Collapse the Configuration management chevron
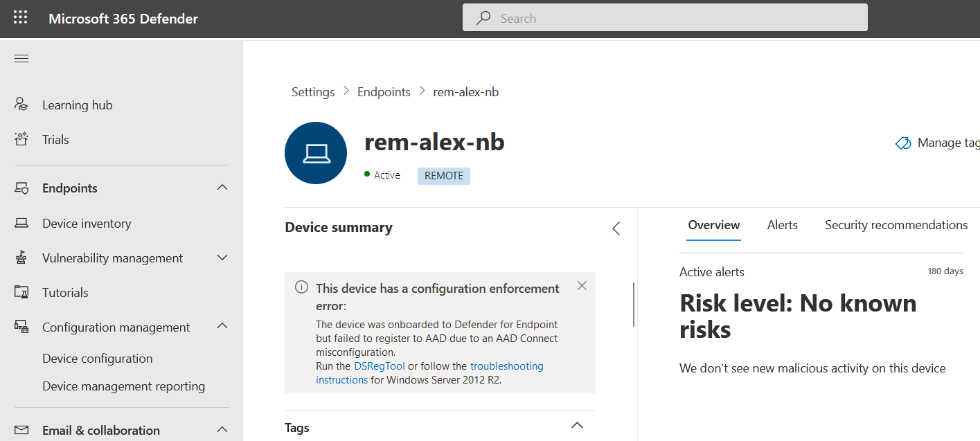The image size is (980, 441). (222, 326)
